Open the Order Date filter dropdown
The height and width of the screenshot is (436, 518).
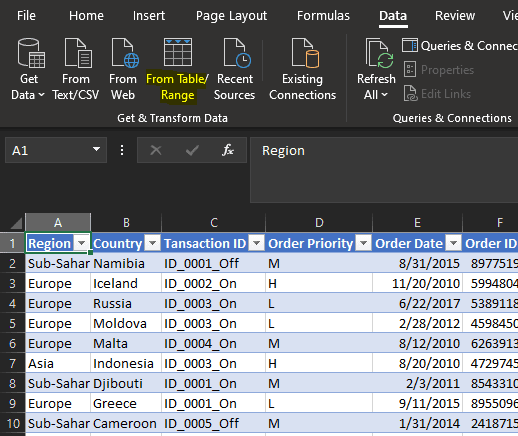tap(454, 244)
